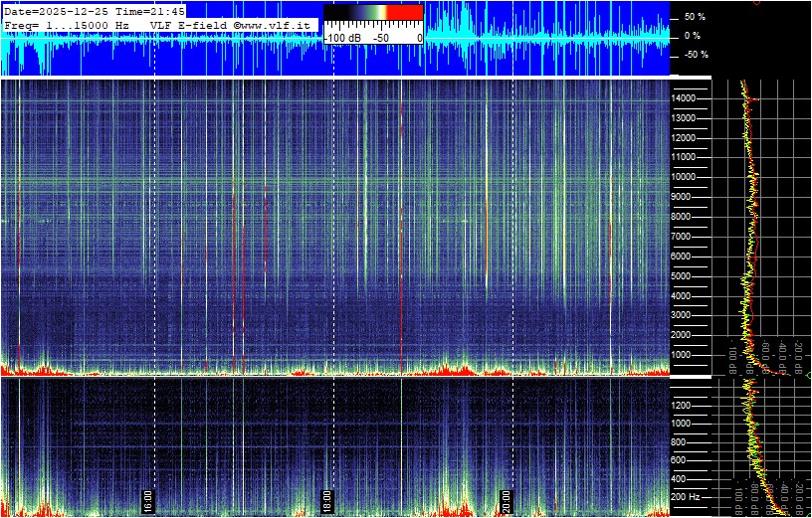
Task: Click the 11000 frequency axis label
Action: click(684, 157)
